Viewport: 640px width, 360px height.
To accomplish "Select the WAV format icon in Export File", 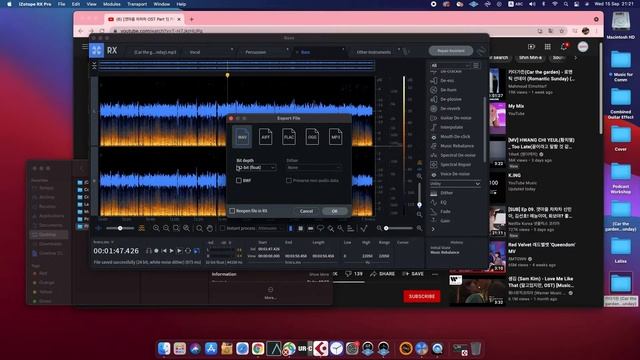I will point(242,137).
